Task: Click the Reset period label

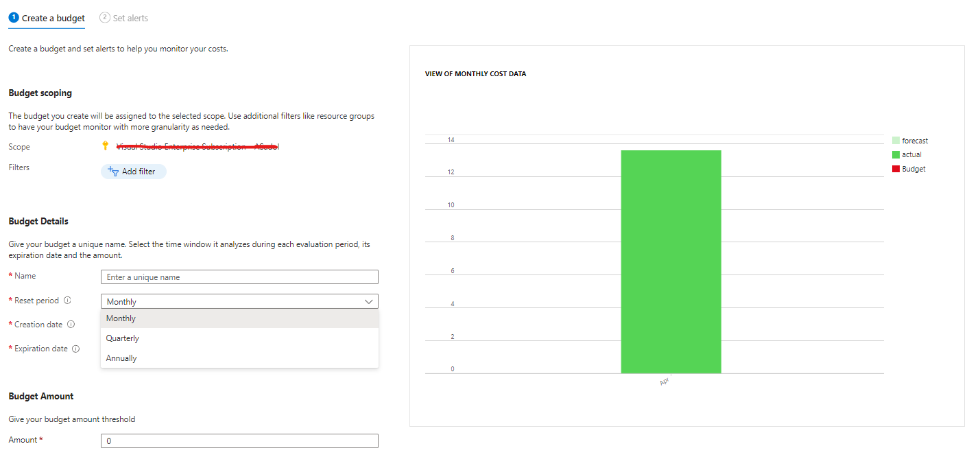Action: click(36, 301)
